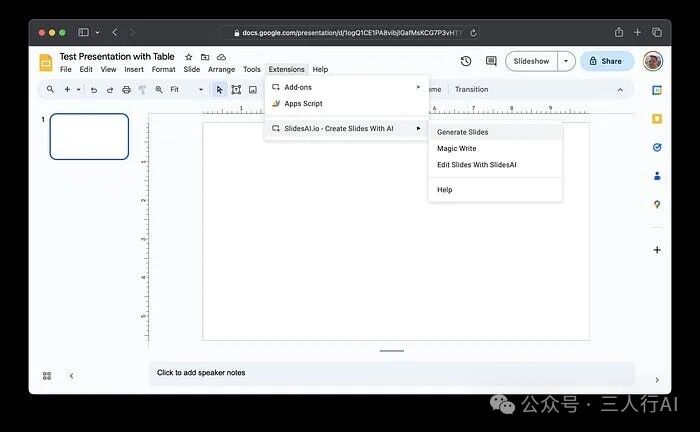Go back in Safari history
The height and width of the screenshot is (432, 700).
[x=115, y=32]
